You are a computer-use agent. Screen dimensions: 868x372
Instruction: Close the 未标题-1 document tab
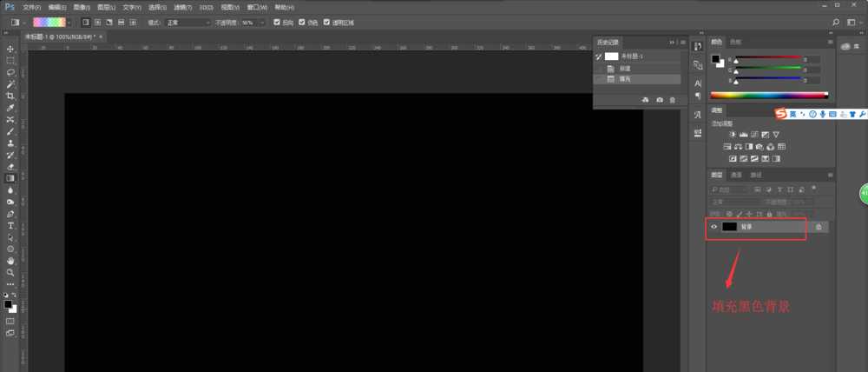[x=101, y=37]
